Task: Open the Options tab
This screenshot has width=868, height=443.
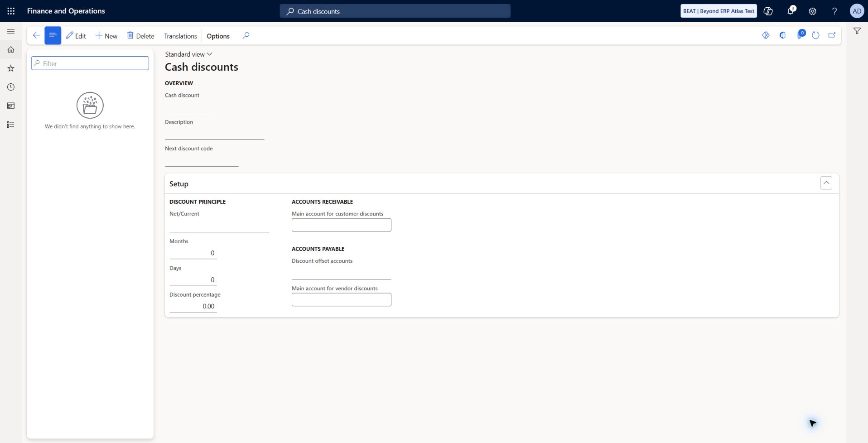Action: [218, 36]
